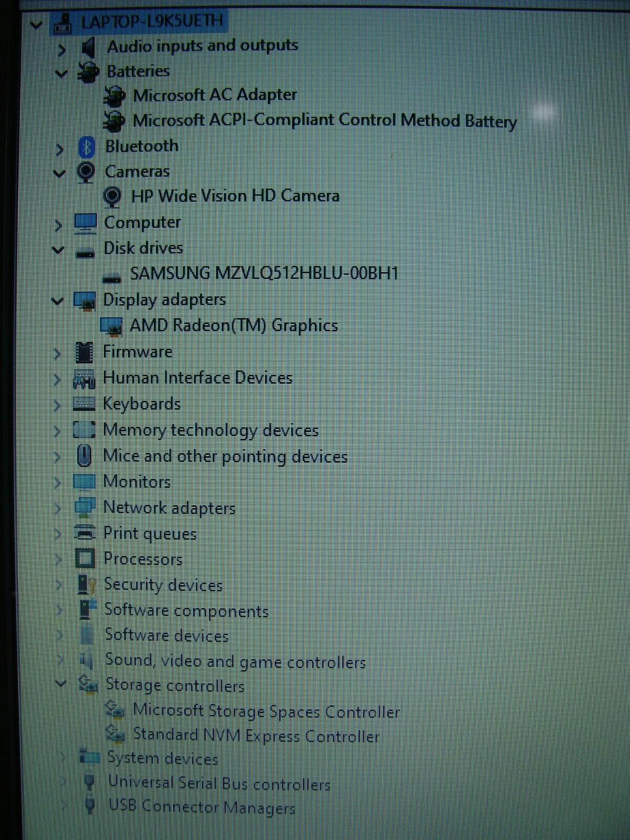Collapse the Batteries category
Image resolution: width=630 pixels, height=840 pixels.
pos(61,74)
